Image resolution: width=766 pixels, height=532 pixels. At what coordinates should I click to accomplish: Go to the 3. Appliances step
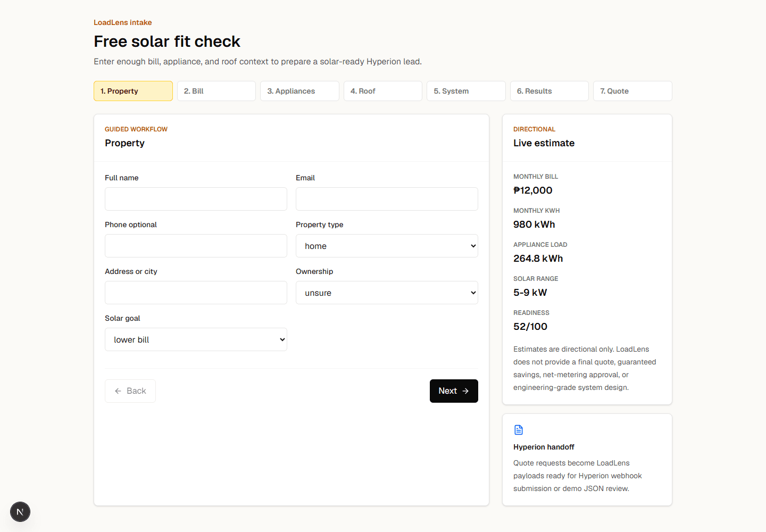(x=299, y=91)
